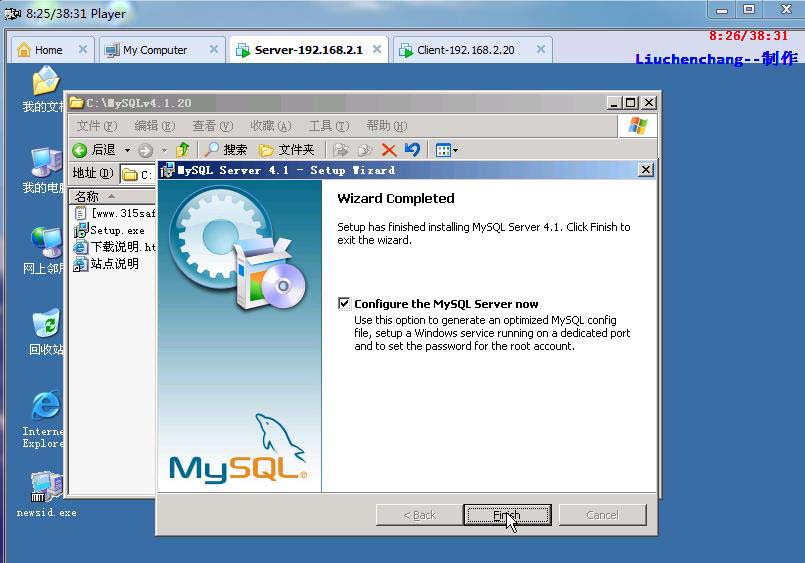The height and width of the screenshot is (563, 805).
Task: Maximize the C:\MySQLv4.1.20 Explorer window
Action: point(631,103)
